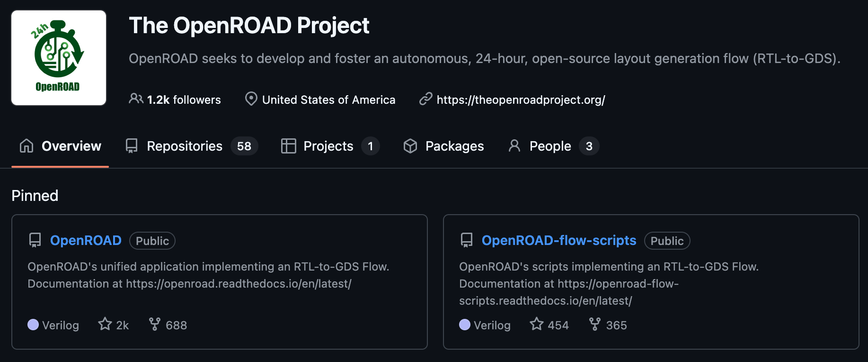868x362 pixels.
Task: Click the OpenROAD organization avatar logo
Action: 59,58
